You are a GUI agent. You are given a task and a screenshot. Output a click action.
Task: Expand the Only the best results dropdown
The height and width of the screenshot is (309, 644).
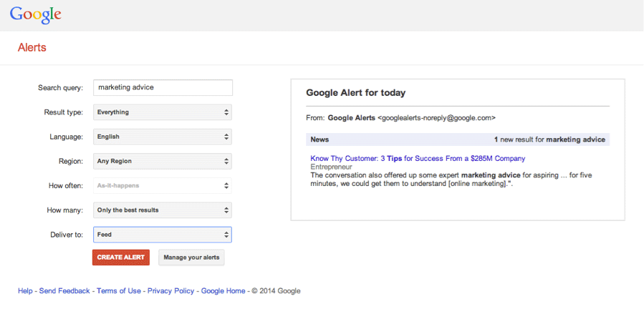(163, 210)
